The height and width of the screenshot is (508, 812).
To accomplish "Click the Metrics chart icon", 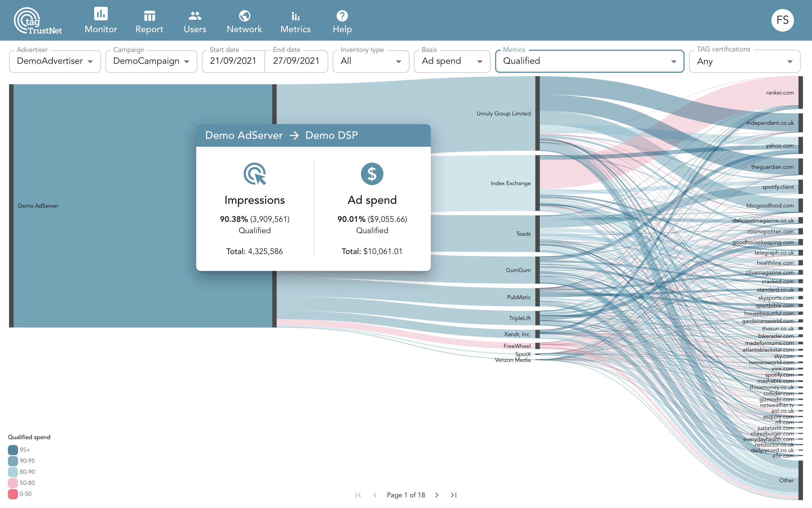I will point(295,16).
